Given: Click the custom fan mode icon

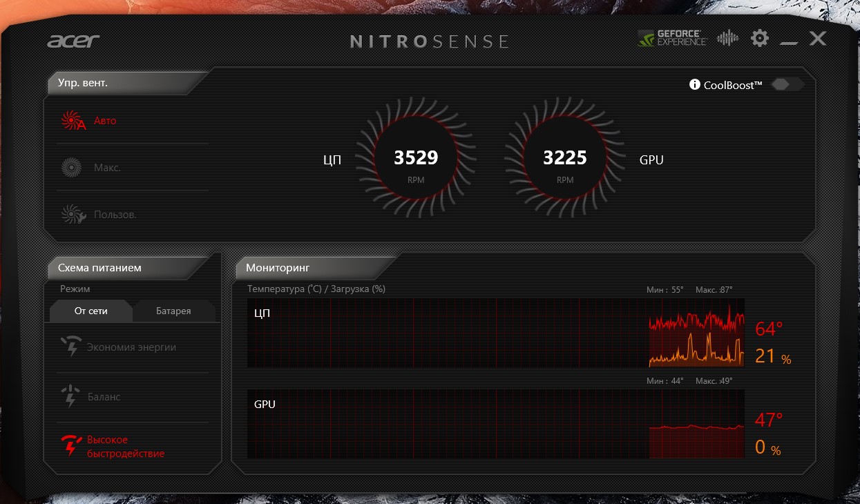Looking at the screenshot, I should click(x=73, y=215).
